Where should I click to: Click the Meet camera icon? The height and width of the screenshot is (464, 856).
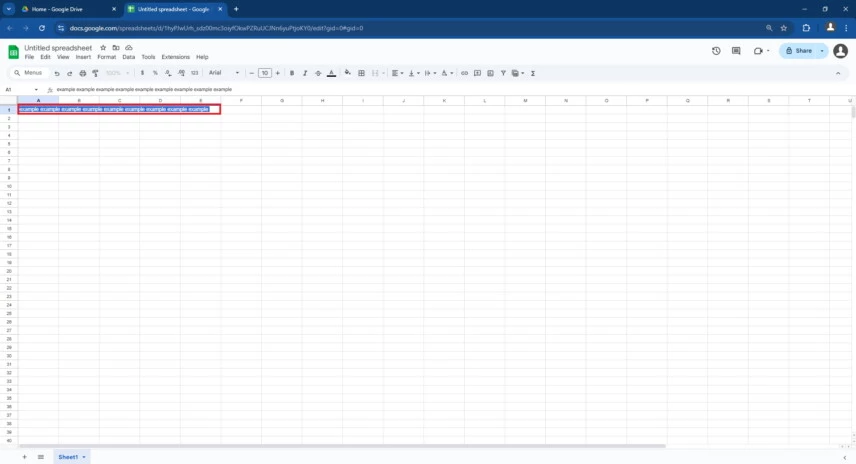758,51
